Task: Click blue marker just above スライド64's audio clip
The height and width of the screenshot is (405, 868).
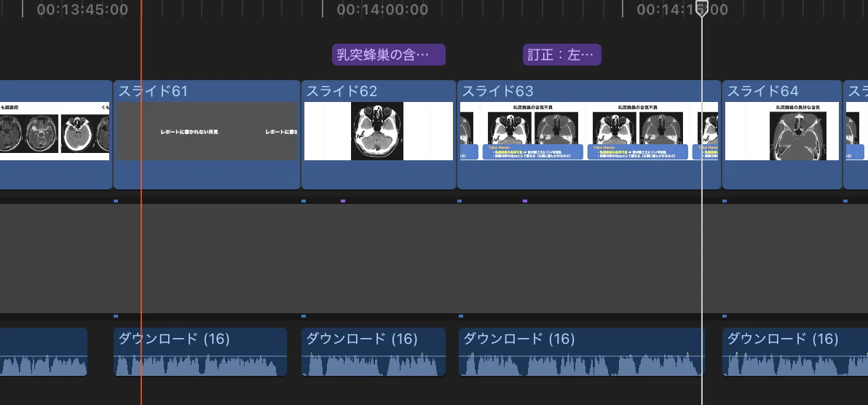Action: pyautogui.click(x=725, y=316)
